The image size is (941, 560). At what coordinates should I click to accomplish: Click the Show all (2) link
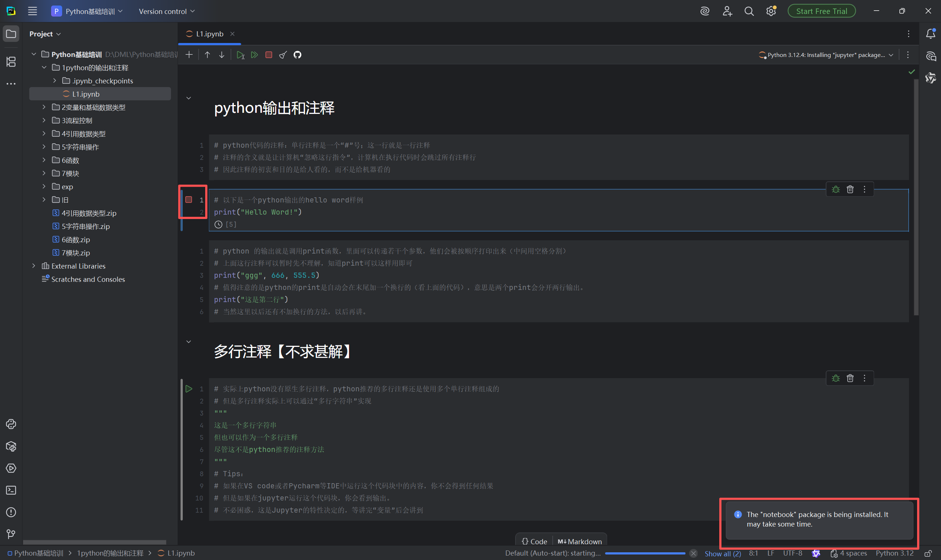click(722, 553)
